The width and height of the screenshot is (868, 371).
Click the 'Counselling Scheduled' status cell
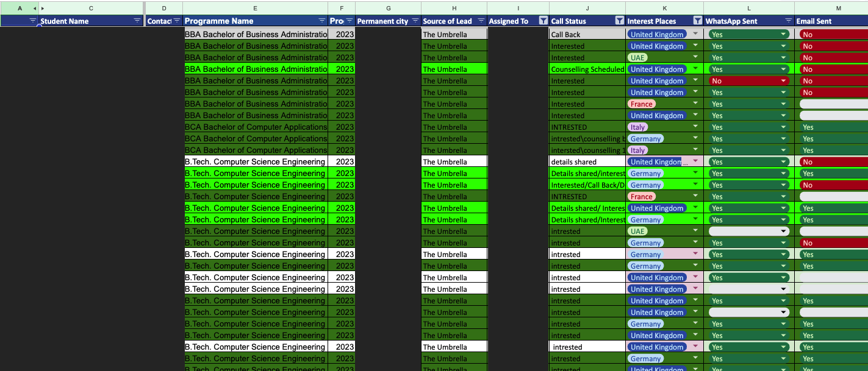click(587, 69)
